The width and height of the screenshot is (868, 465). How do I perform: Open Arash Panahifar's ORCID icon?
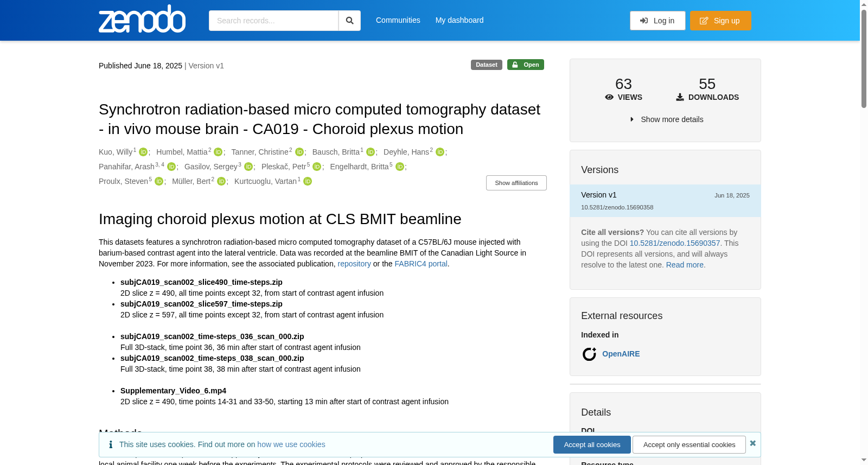tap(171, 167)
